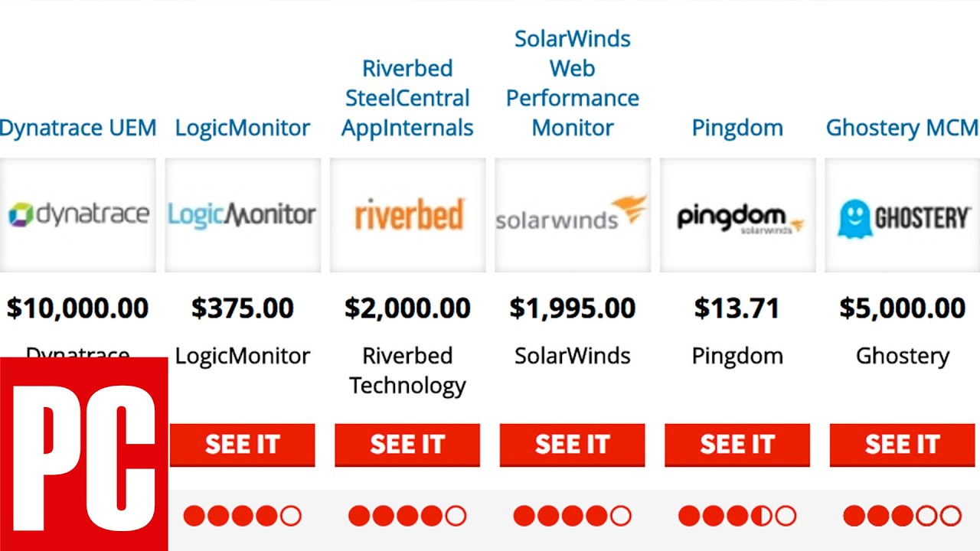Click SEE IT button for SolarWinds
The width and height of the screenshot is (980, 551).
pyautogui.click(x=573, y=445)
